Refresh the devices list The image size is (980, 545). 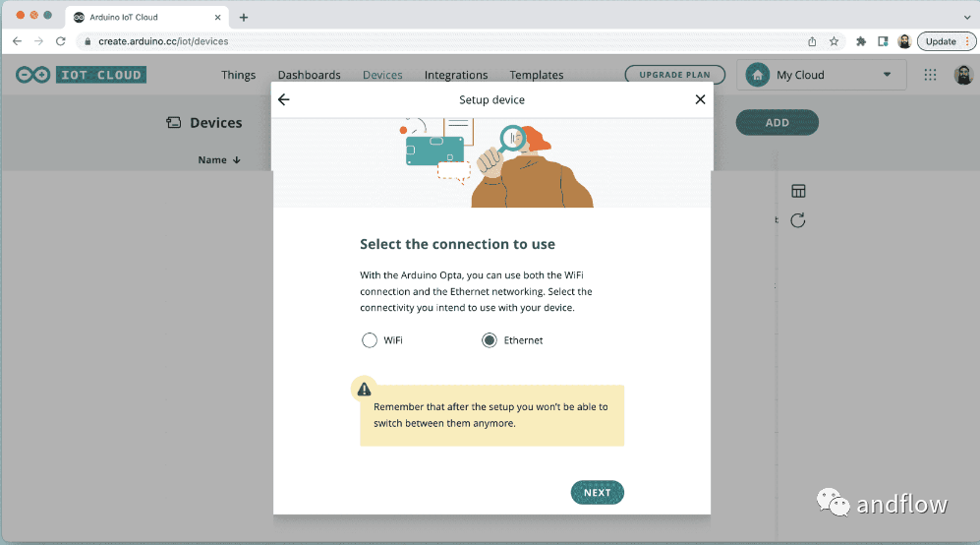pyautogui.click(x=797, y=220)
